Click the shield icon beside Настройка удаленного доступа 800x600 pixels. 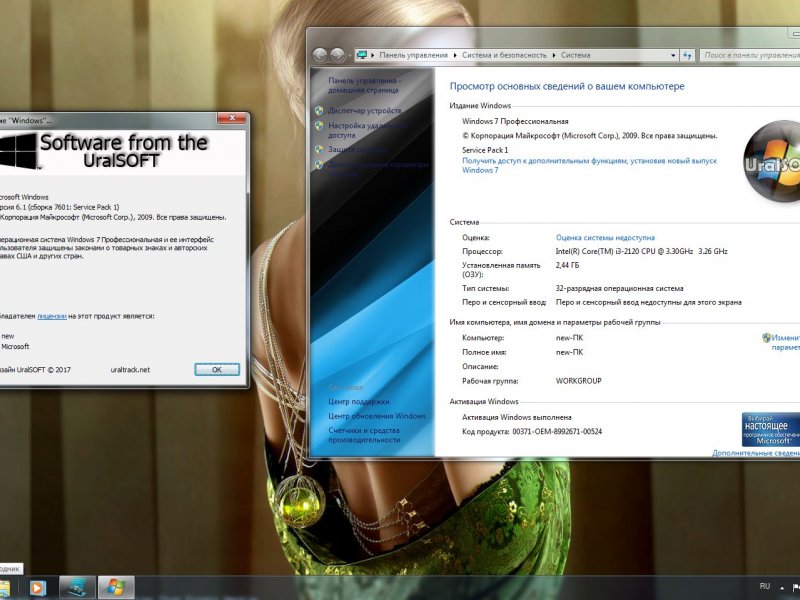click(319, 125)
